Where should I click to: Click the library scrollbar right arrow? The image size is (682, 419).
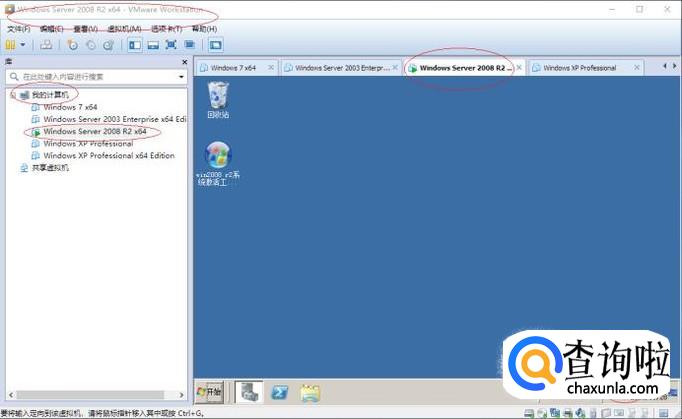[181, 395]
